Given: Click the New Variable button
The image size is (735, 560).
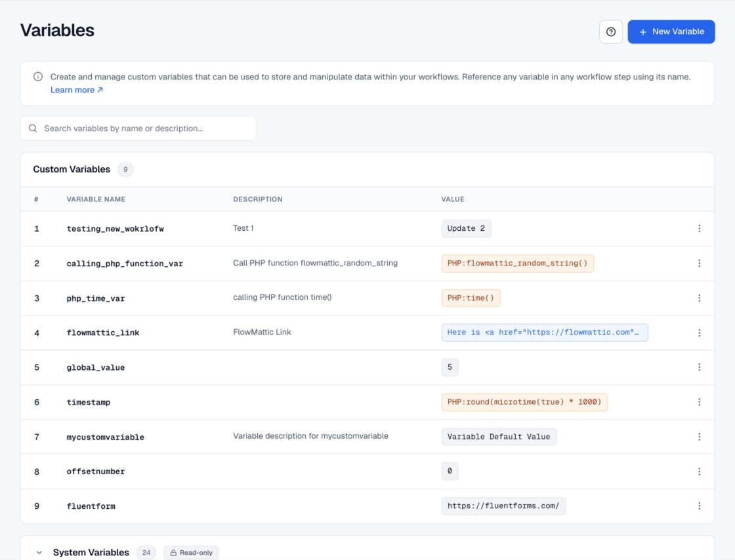Looking at the screenshot, I should tap(671, 32).
